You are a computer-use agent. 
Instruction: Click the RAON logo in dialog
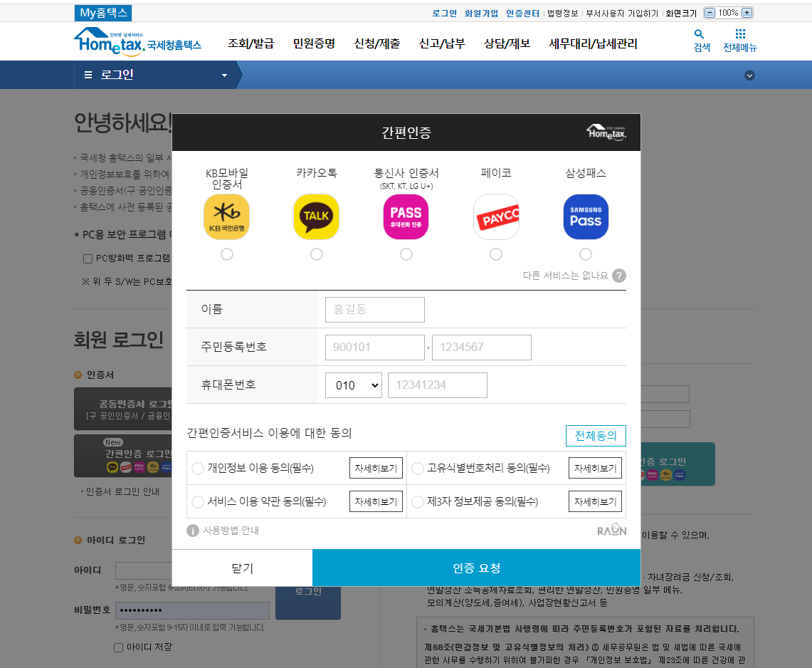(x=611, y=530)
